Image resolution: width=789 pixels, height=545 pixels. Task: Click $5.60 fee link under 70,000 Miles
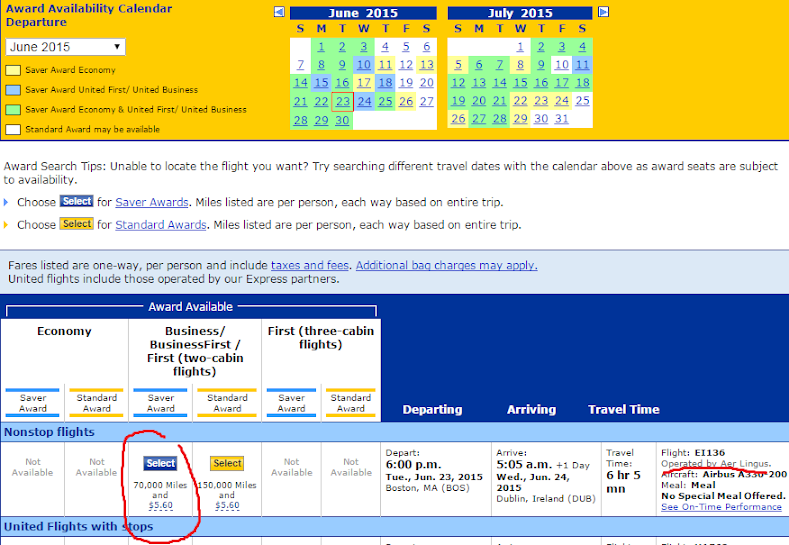[x=161, y=505]
